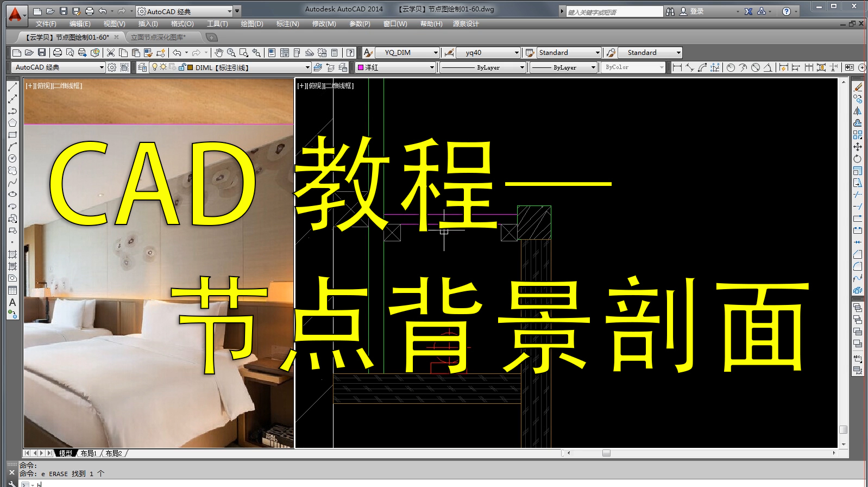
Task: Click the search keyword input field
Action: (614, 11)
